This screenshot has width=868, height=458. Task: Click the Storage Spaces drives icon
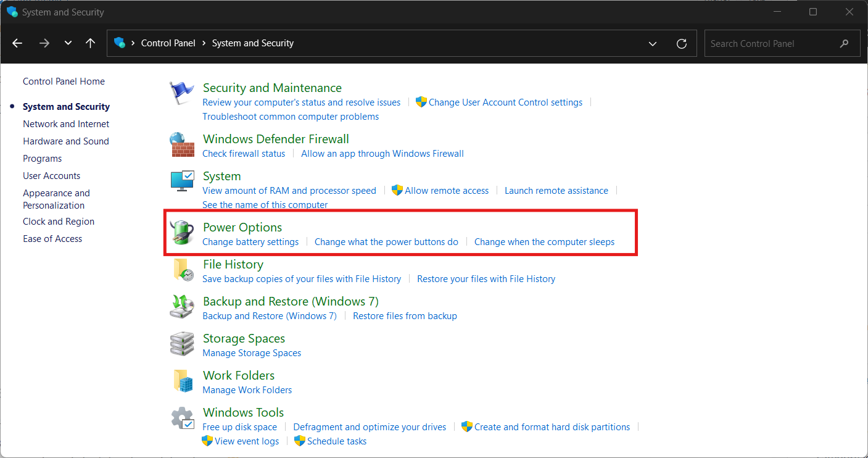182,344
